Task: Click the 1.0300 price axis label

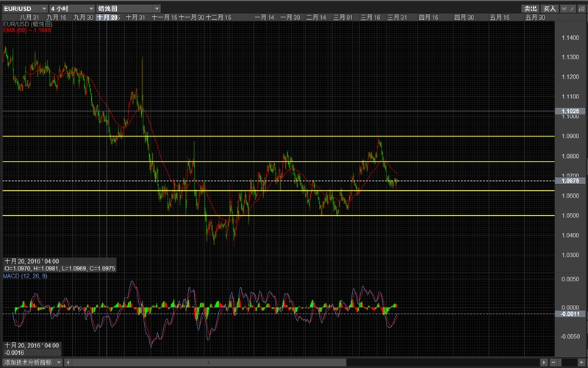Action: coord(570,255)
